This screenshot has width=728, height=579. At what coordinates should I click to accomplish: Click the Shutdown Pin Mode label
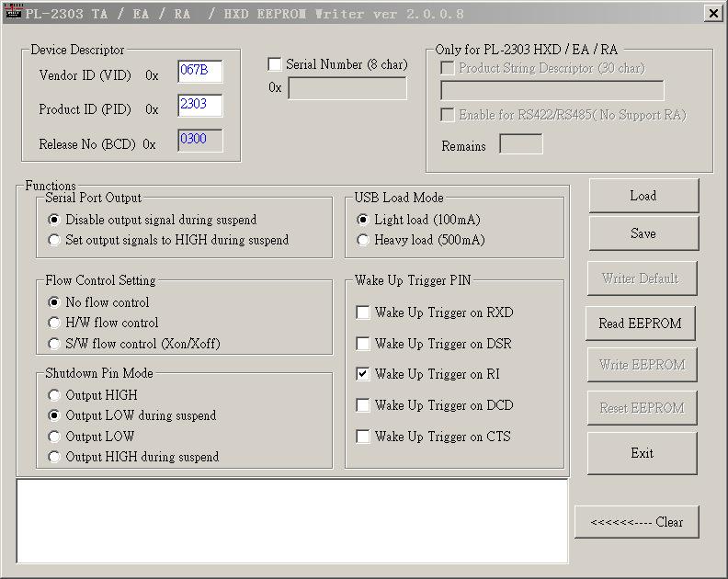[x=99, y=373]
